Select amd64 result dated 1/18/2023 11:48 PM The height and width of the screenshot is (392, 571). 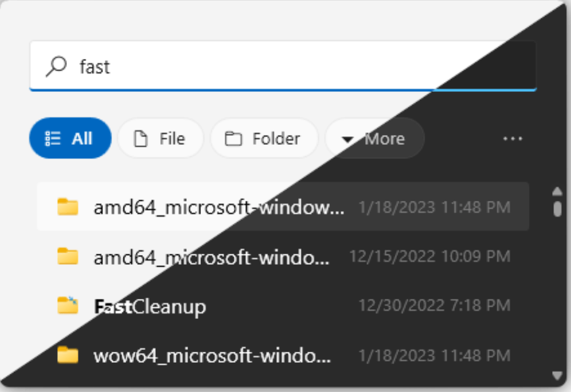(283, 207)
